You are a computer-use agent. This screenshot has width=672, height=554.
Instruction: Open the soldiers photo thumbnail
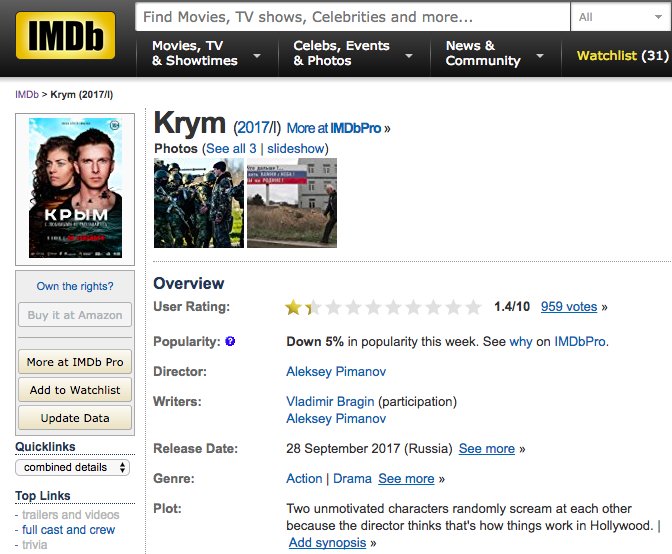coord(199,203)
